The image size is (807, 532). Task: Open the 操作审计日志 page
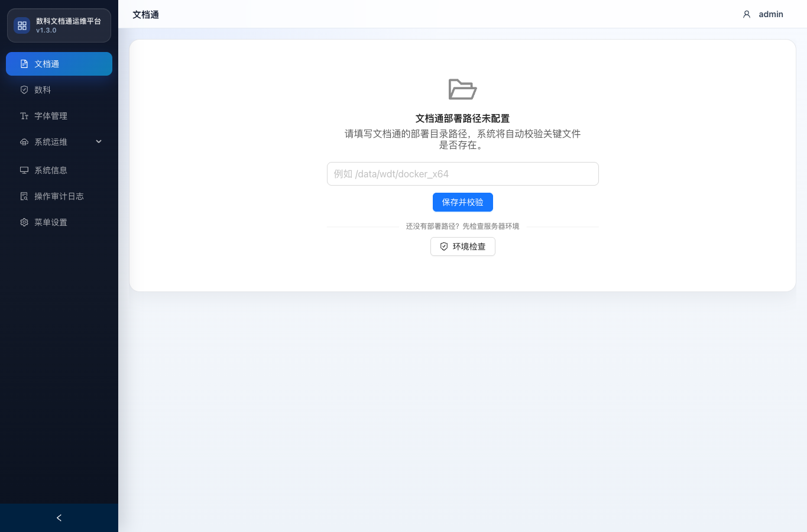(x=59, y=196)
